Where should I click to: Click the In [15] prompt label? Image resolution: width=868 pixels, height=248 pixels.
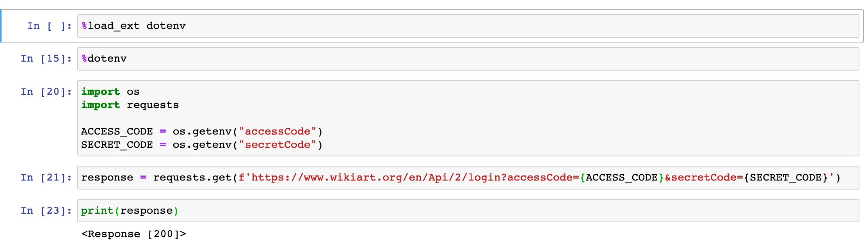click(x=46, y=58)
